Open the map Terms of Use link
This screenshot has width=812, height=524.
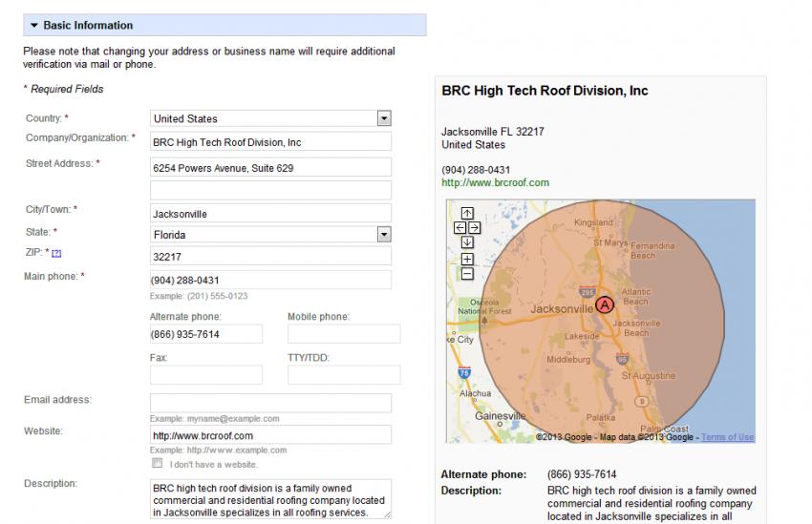click(728, 437)
